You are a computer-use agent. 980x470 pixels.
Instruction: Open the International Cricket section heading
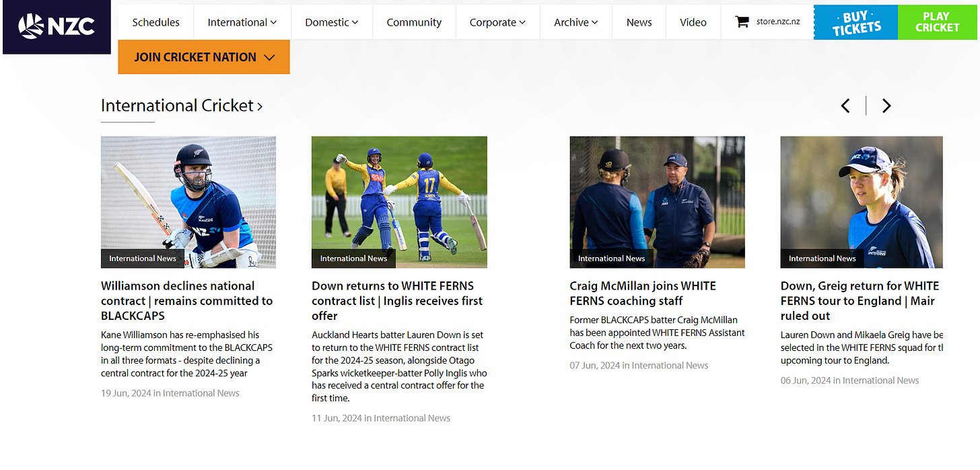click(182, 106)
